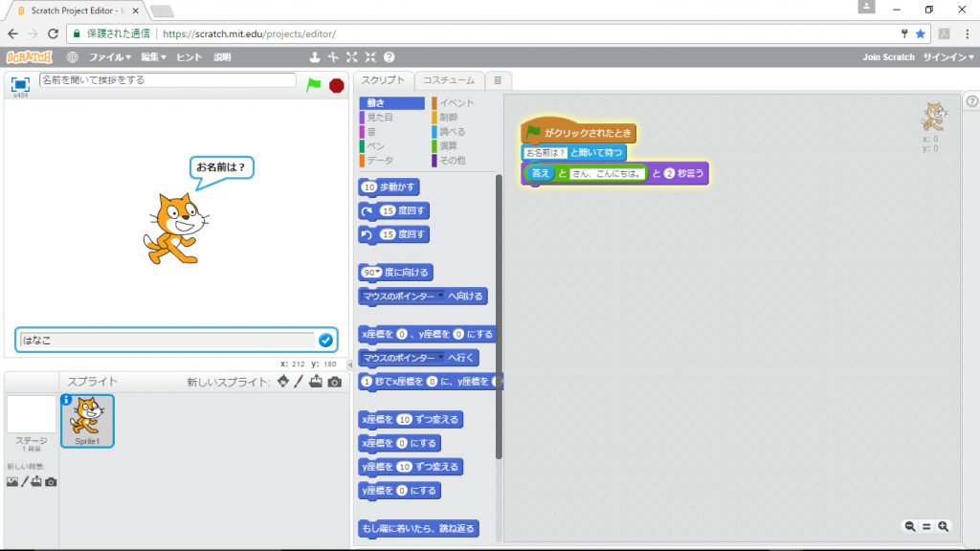
Task: Choose new sprite from library
Action: click(x=283, y=381)
